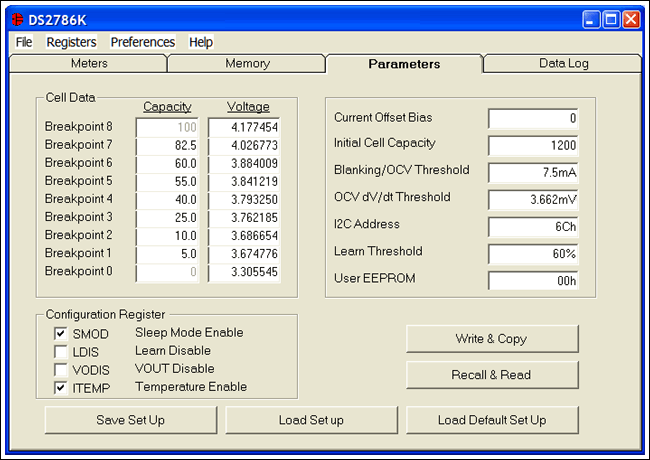Viewport: 650px width, 460px height.
Task: Click the Save Set Up button
Action: tap(130, 420)
